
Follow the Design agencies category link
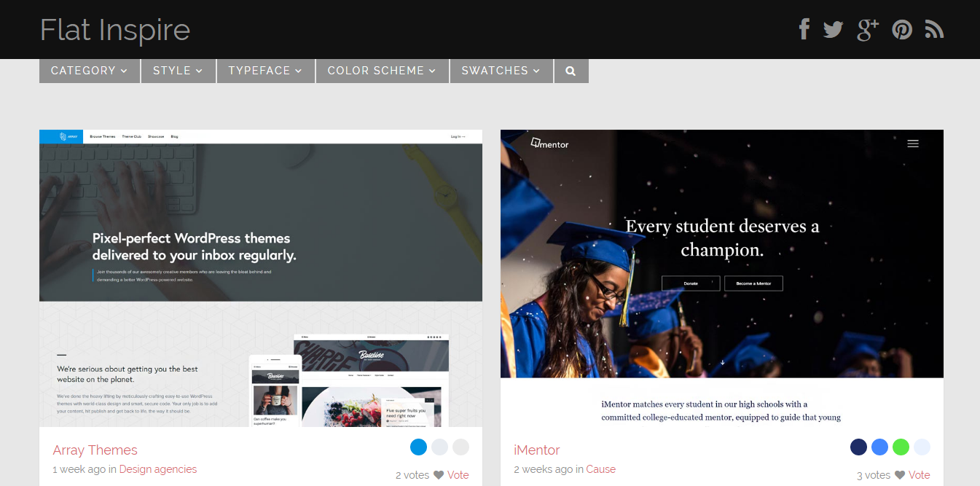[157, 469]
